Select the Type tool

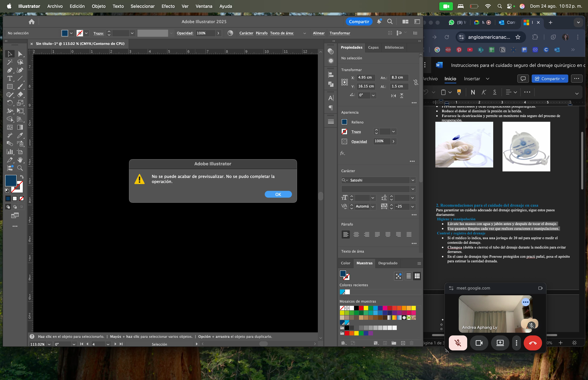pos(10,78)
